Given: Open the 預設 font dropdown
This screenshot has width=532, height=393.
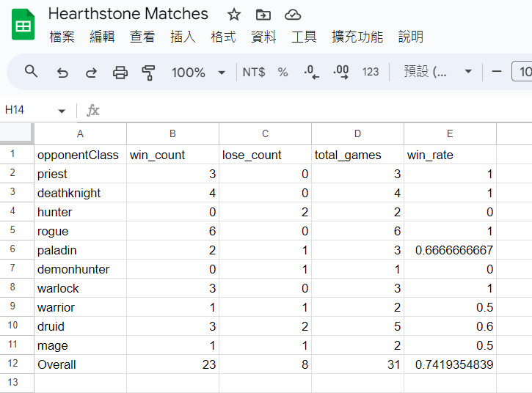Looking at the screenshot, I should tap(438, 72).
